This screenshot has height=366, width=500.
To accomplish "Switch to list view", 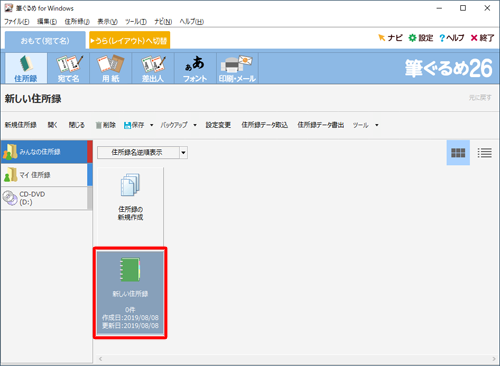I will 484,153.
